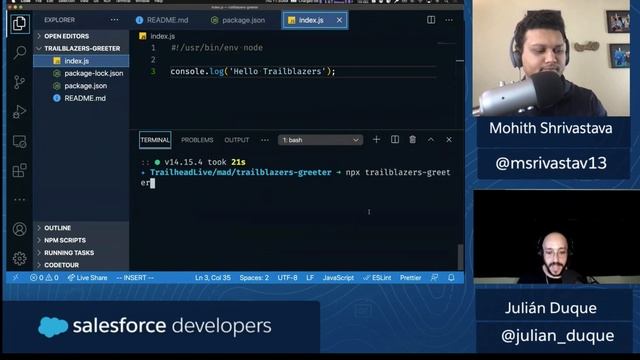Viewport: 640px width, 360px height.
Task: Open the Explorer view in activity bar
Action: [x=19, y=24]
